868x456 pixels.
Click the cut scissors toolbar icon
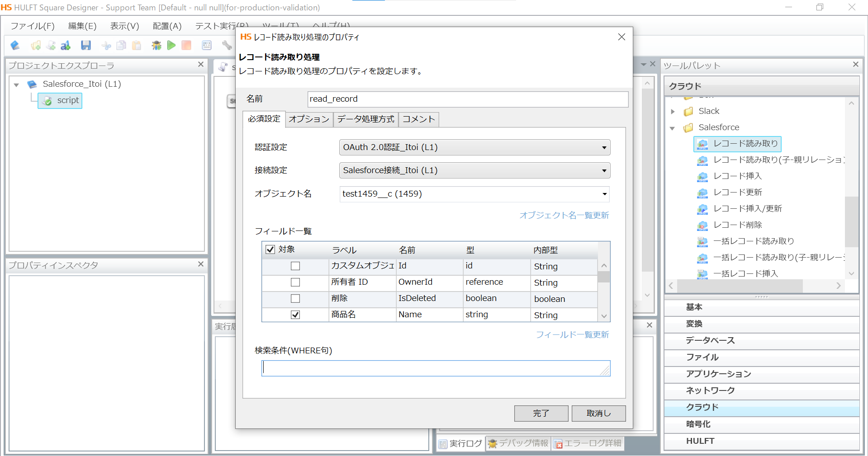[106, 45]
